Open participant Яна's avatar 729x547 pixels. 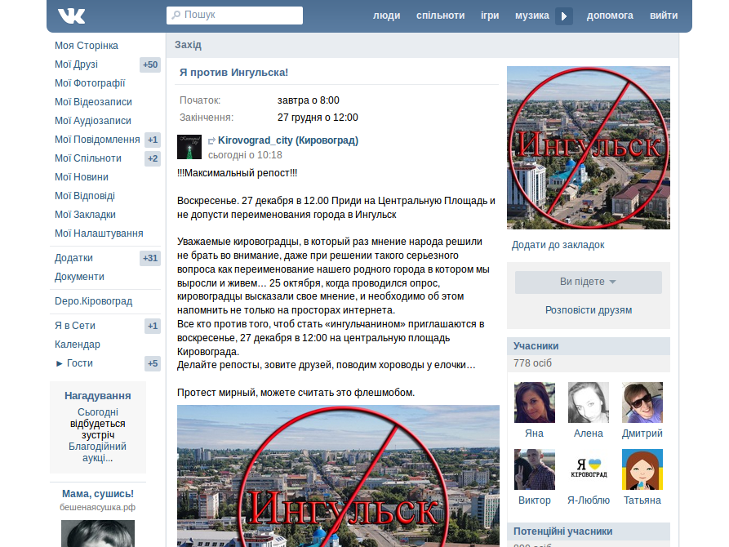pos(534,402)
